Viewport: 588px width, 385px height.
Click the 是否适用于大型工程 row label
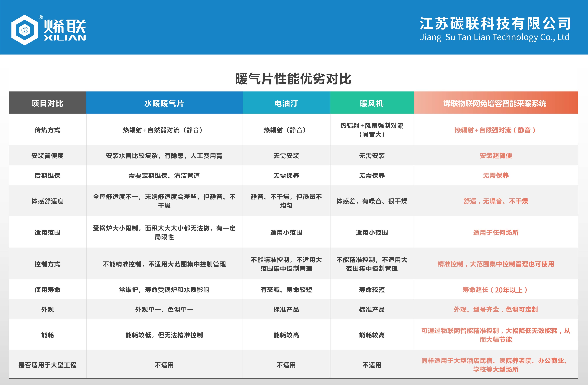click(47, 365)
